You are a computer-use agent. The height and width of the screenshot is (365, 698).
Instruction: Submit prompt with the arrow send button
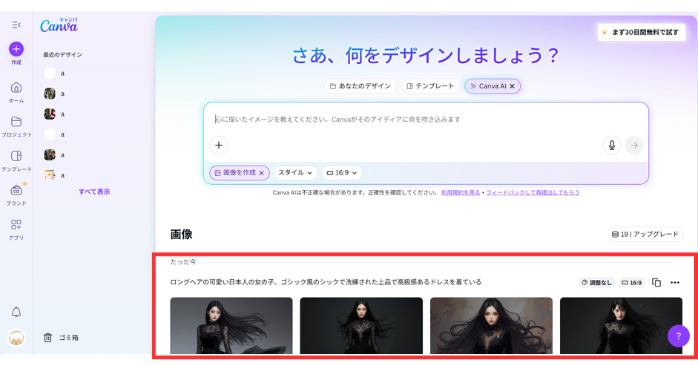coord(634,145)
